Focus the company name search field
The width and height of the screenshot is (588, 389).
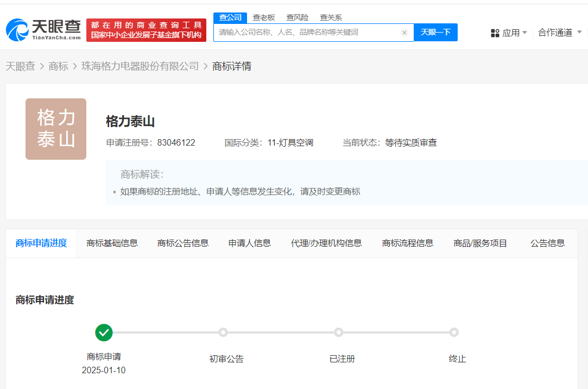(307, 33)
